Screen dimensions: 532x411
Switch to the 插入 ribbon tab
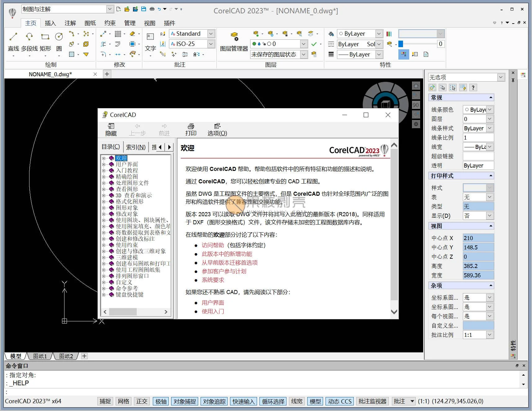pyautogui.click(x=50, y=23)
